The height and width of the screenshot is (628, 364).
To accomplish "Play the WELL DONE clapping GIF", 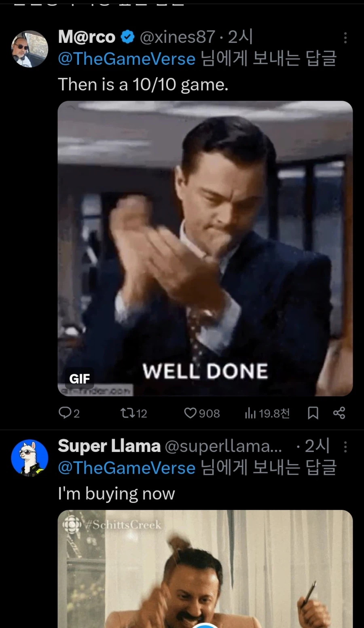I will pos(205,248).
